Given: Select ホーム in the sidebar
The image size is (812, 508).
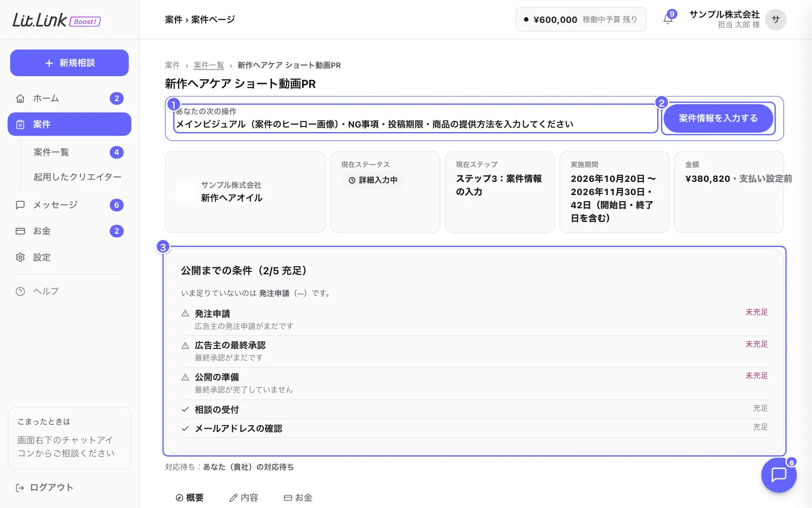Looking at the screenshot, I should pos(70,99).
